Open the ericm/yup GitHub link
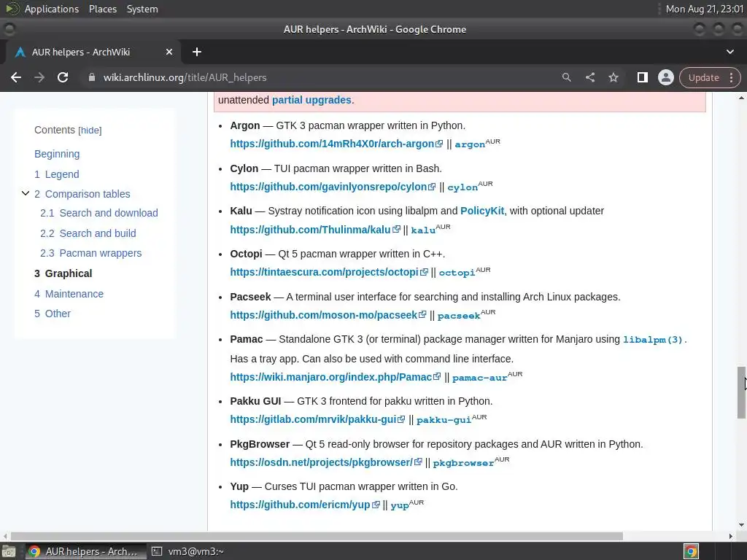 pos(305,505)
